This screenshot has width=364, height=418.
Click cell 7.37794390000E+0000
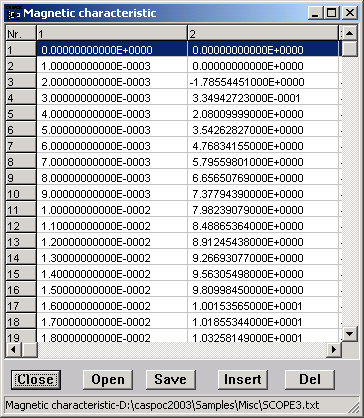[x=263, y=193]
